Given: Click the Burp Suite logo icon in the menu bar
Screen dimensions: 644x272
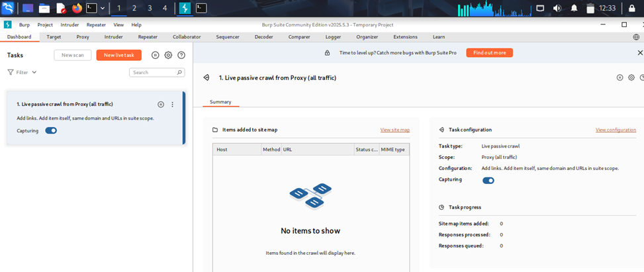Looking at the screenshot, I should point(7,24).
